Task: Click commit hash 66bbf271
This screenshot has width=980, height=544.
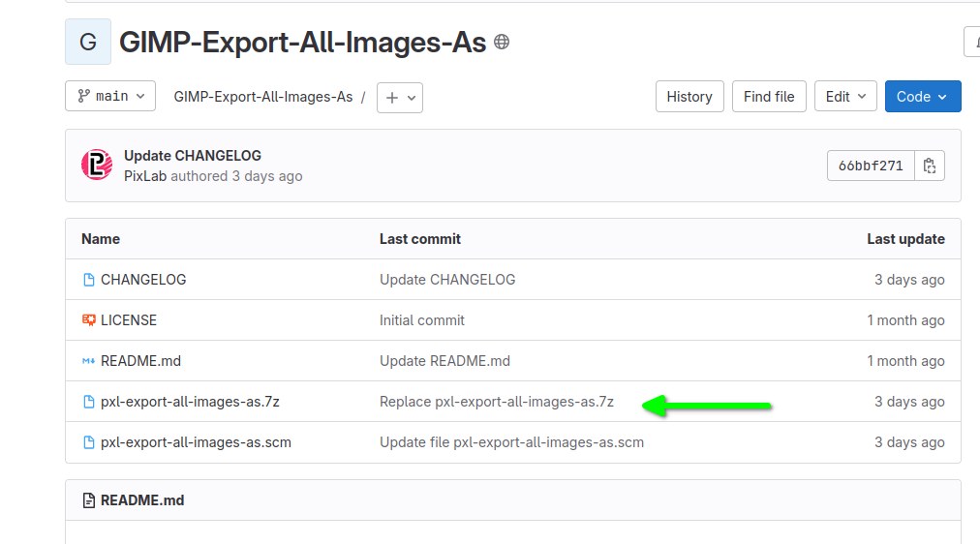Action: (871, 166)
